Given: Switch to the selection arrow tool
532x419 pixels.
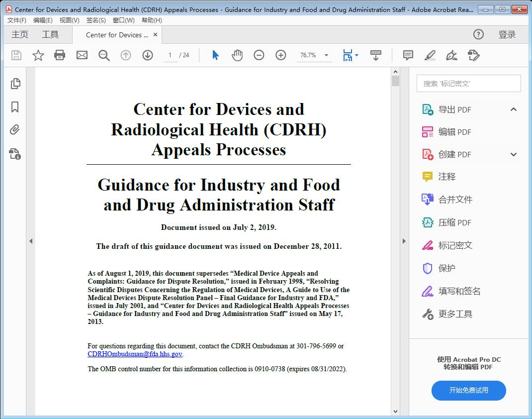Looking at the screenshot, I should pyautogui.click(x=215, y=55).
